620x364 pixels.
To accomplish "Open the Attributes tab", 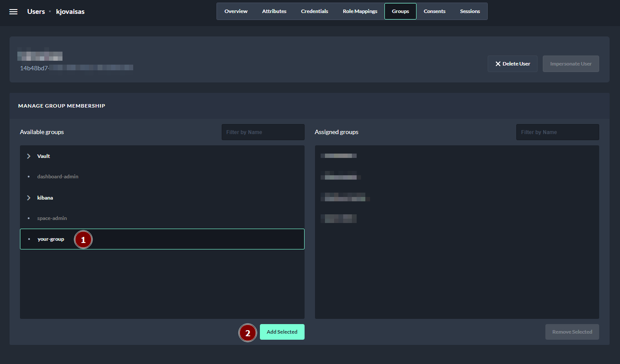I will (x=274, y=11).
